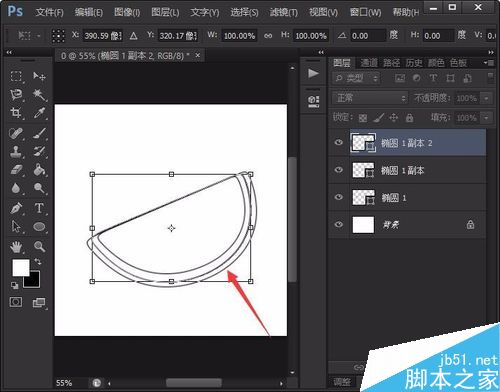Filter layers by text type
The height and width of the screenshot is (392, 500).
pos(433,78)
